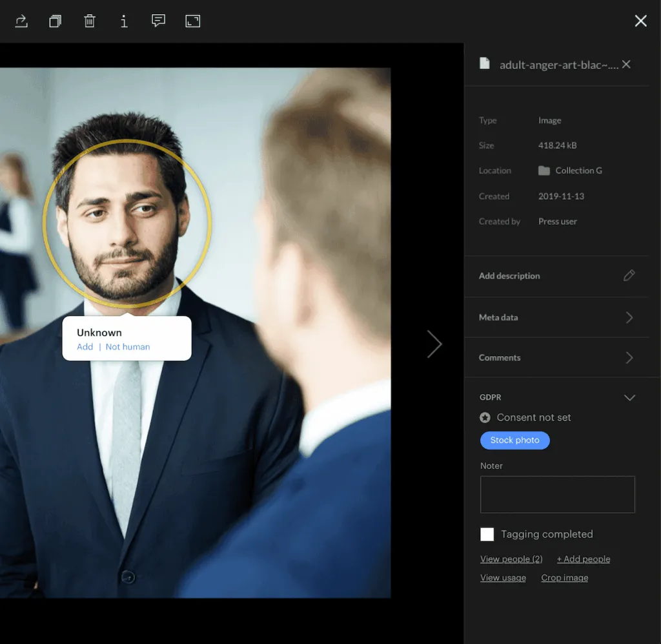Open comments via speech bubble icon
The height and width of the screenshot is (644, 661).
[158, 21]
